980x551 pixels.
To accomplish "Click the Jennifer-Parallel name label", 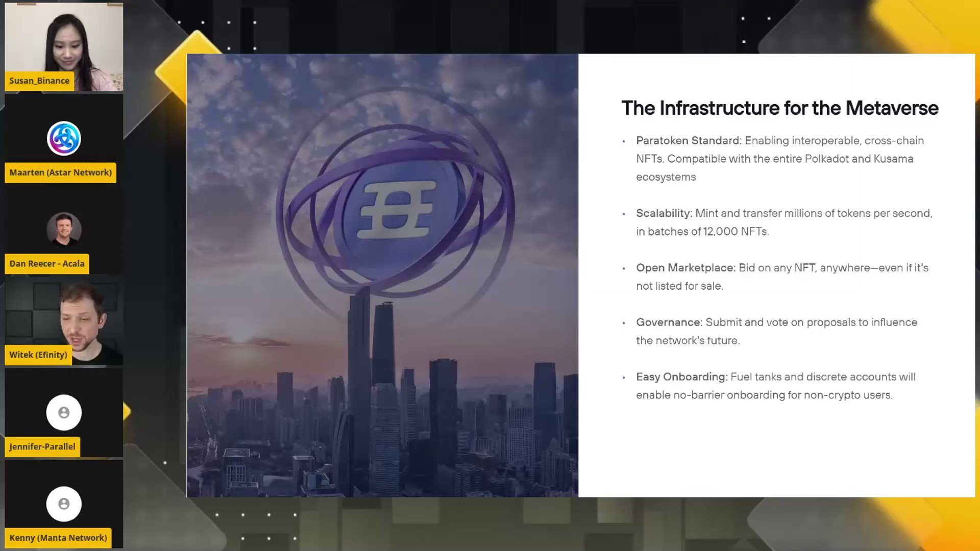I will 42,446.
